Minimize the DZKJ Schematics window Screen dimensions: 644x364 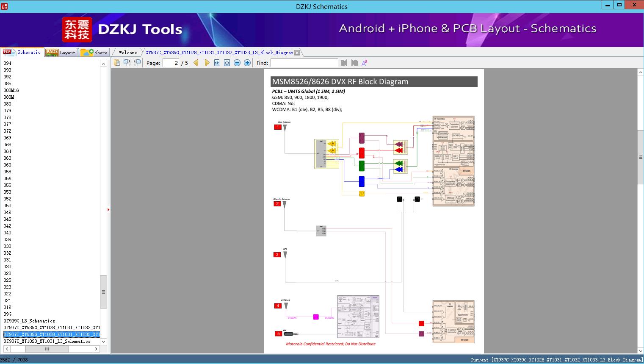pyautogui.click(x=608, y=5)
